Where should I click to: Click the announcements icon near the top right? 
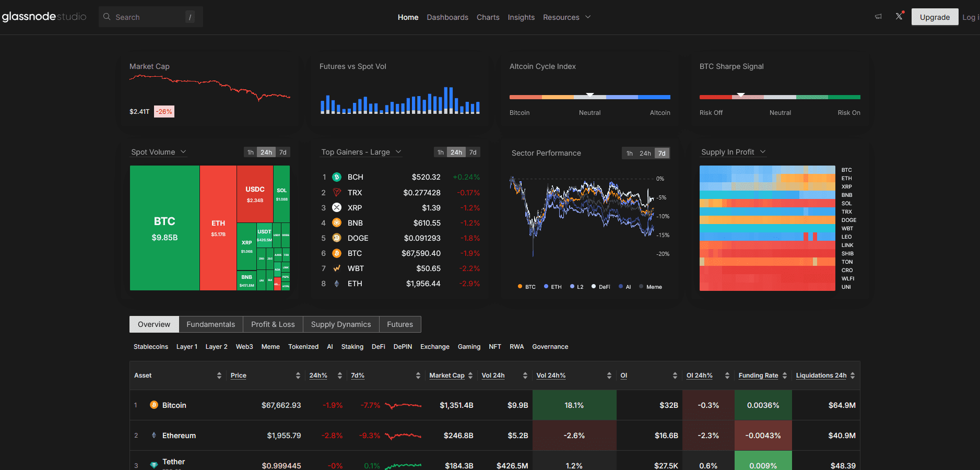point(878,16)
